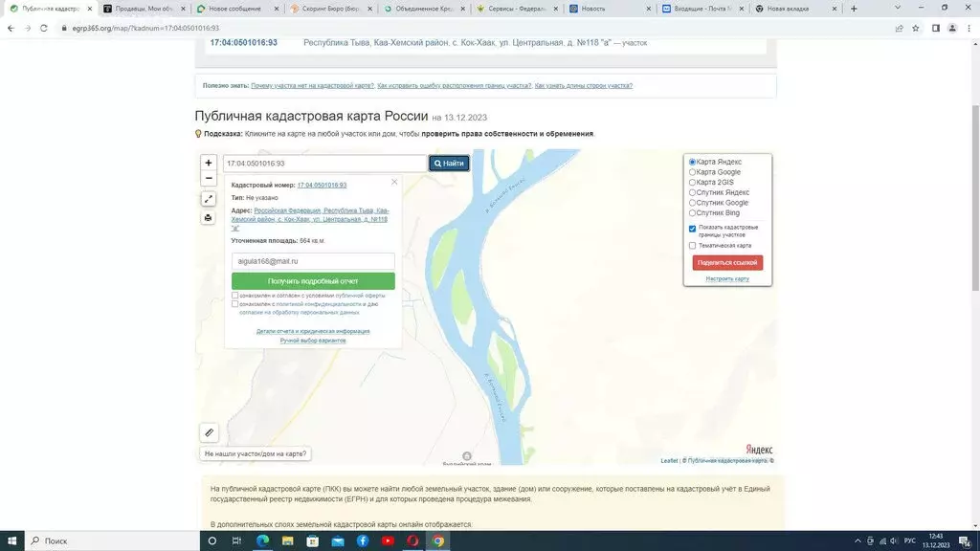Click Не нашли участок/дом на карте button
Screen dimensions: 980x551
(x=256, y=453)
